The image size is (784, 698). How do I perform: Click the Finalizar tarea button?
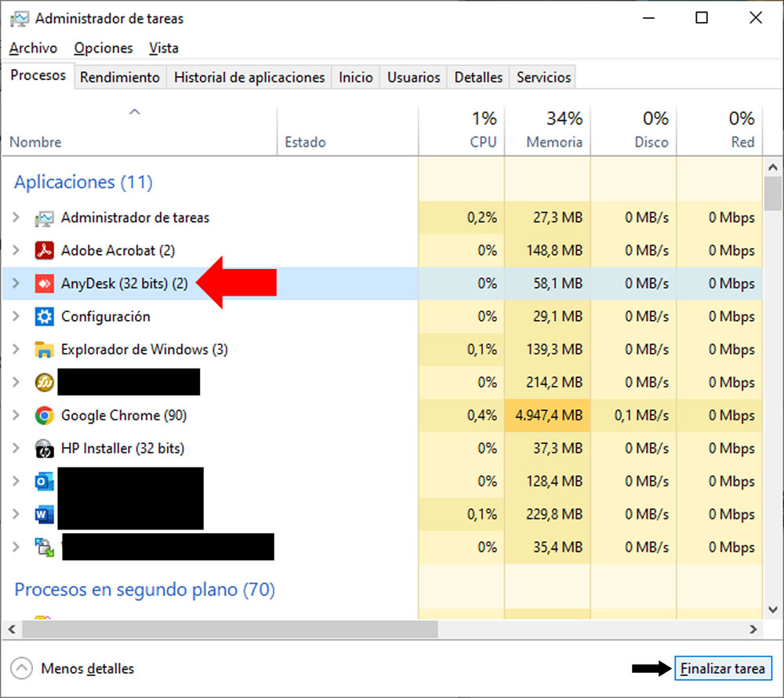(723, 668)
